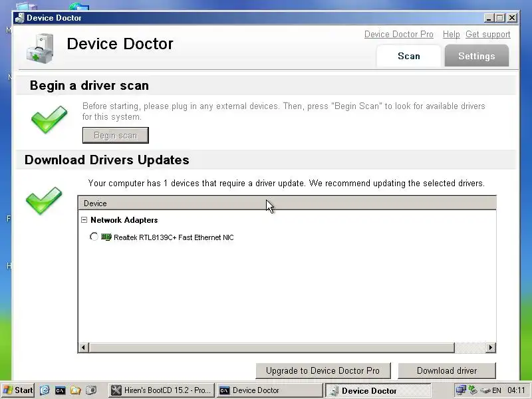Click the Begin scan button
Viewport: 532px width, 399px height.
coord(115,136)
